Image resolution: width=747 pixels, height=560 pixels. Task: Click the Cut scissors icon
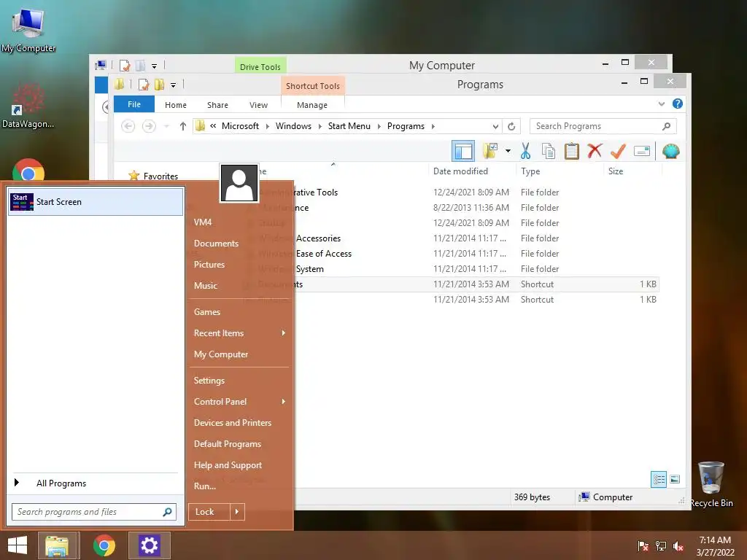[x=525, y=152]
